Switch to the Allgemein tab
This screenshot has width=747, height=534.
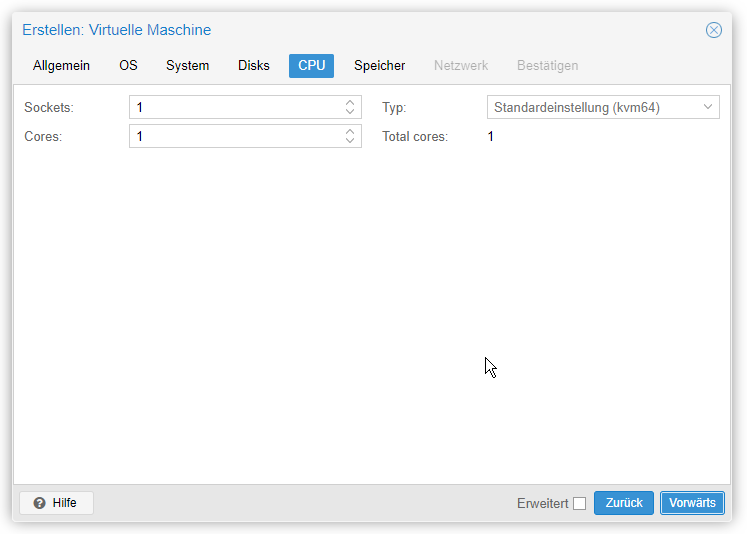61,66
